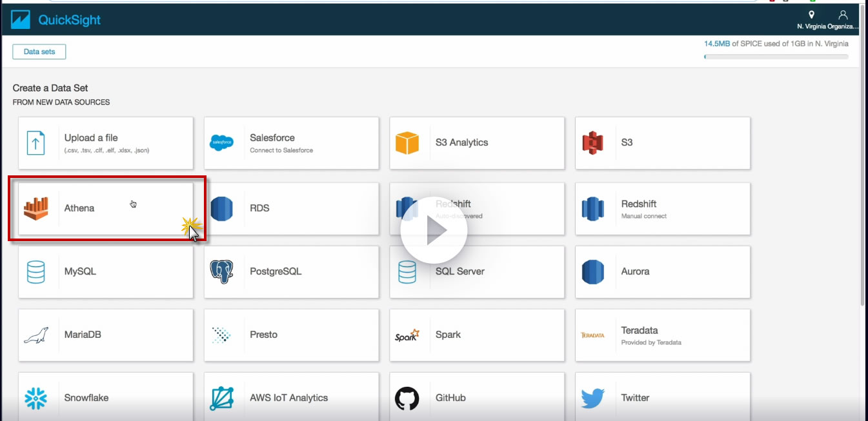Screen dimensions: 868x421
Task: Open the Data sets button
Action: click(x=39, y=52)
